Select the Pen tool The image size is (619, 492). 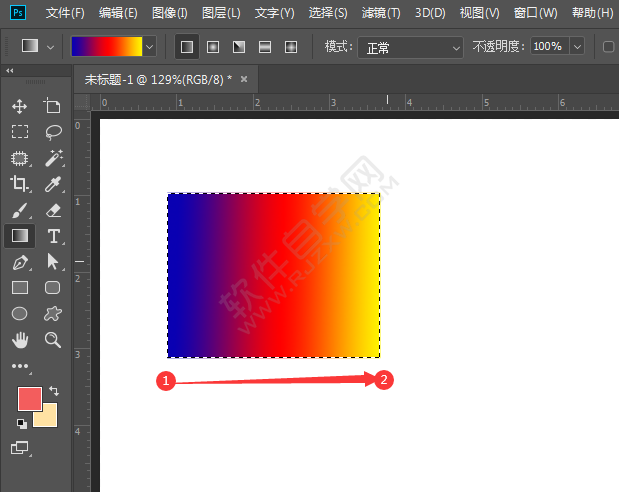20,262
